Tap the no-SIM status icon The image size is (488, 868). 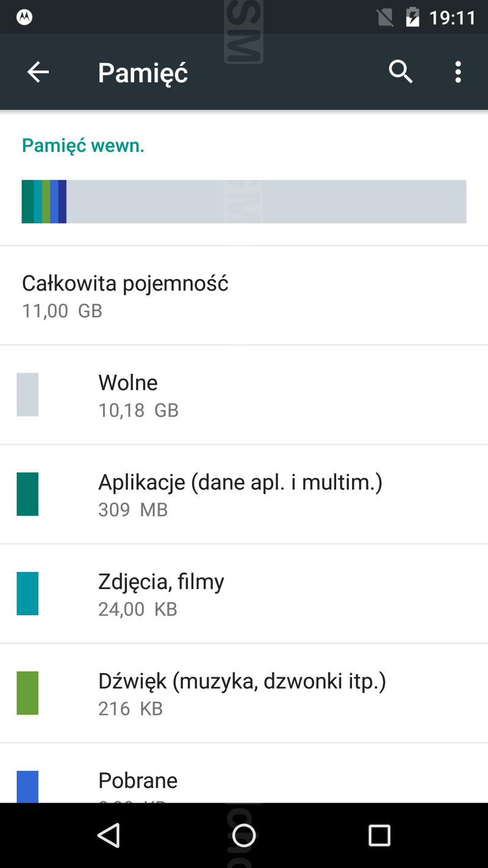click(x=385, y=17)
